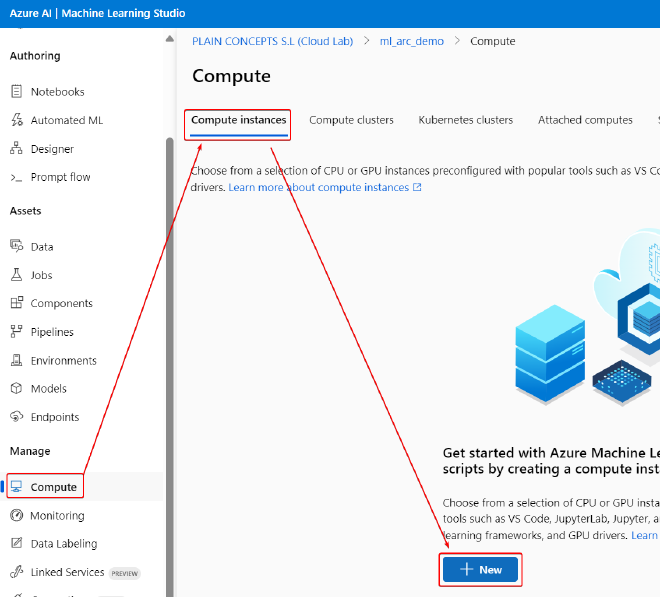This screenshot has height=597, width=660.
Task: Open the Jobs page
Action: (41, 275)
